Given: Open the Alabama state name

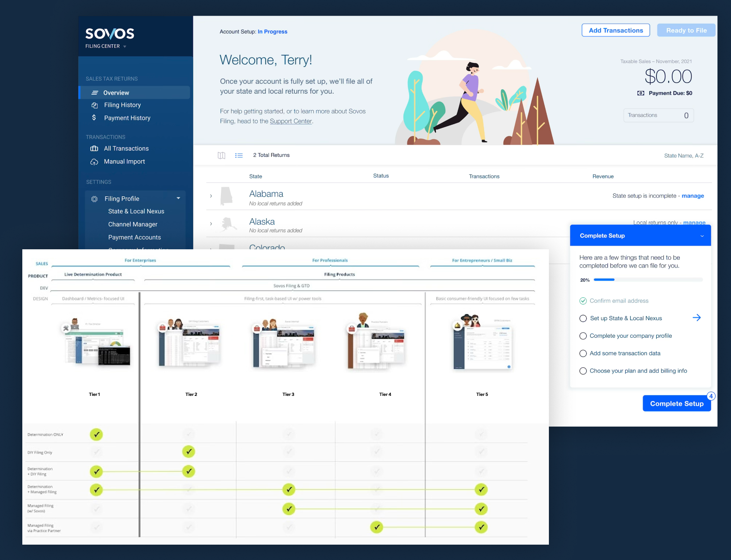Looking at the screenshot, I should pos(266,194).
